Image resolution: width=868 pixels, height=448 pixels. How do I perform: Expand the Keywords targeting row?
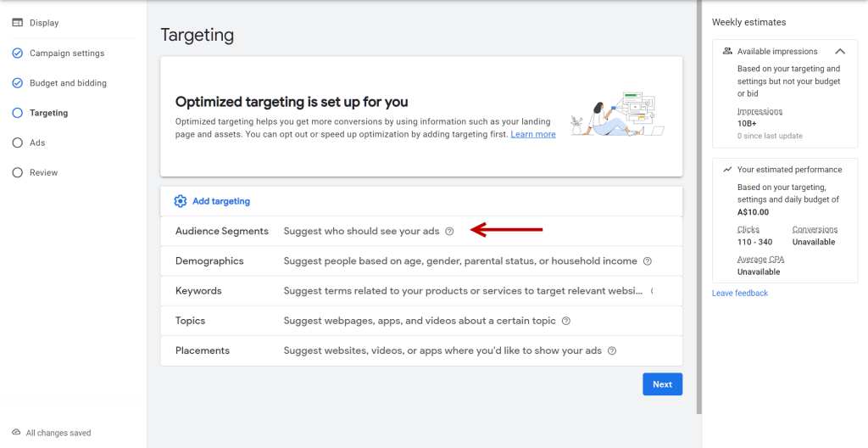[x=198, y=291]
